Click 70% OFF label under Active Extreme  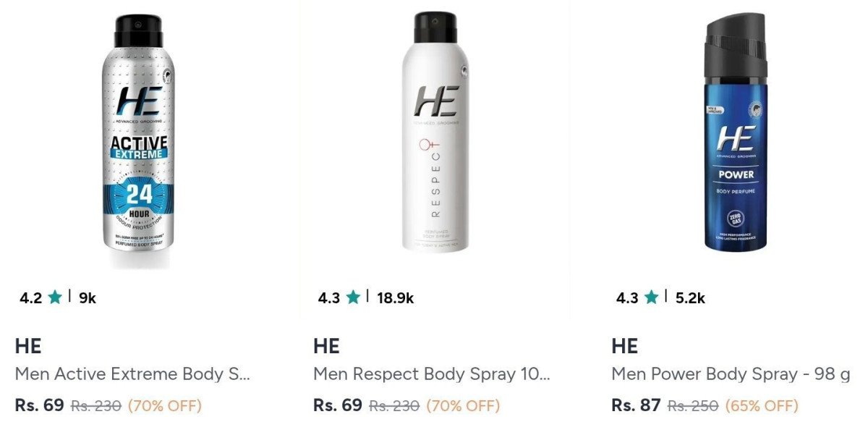coord(165,405)
